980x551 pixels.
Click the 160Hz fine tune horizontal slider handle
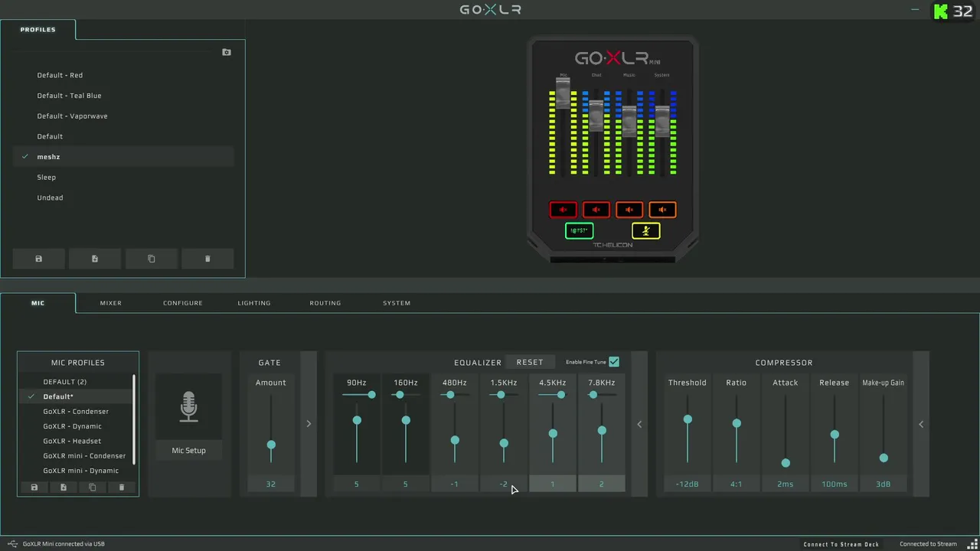pyautogui.click(x=400, y=395)
